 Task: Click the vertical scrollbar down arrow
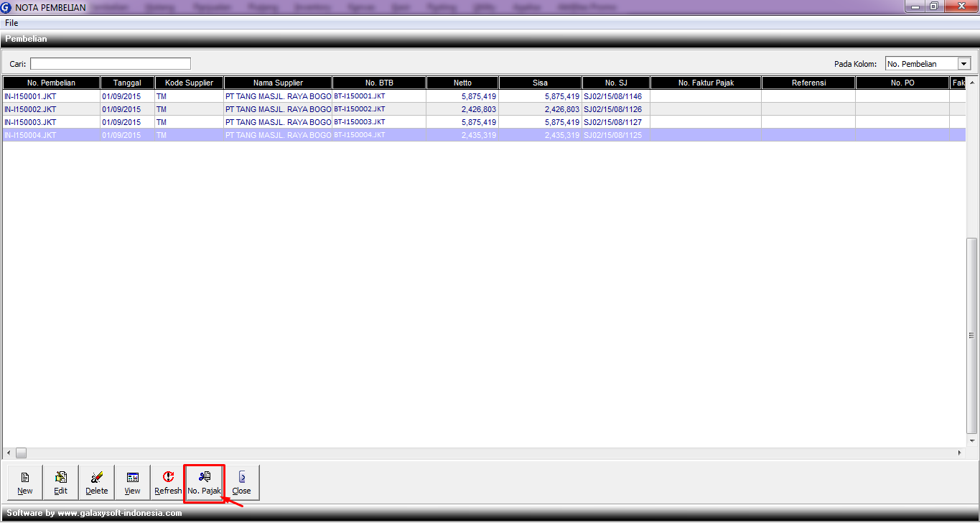(x=974, y=440)
